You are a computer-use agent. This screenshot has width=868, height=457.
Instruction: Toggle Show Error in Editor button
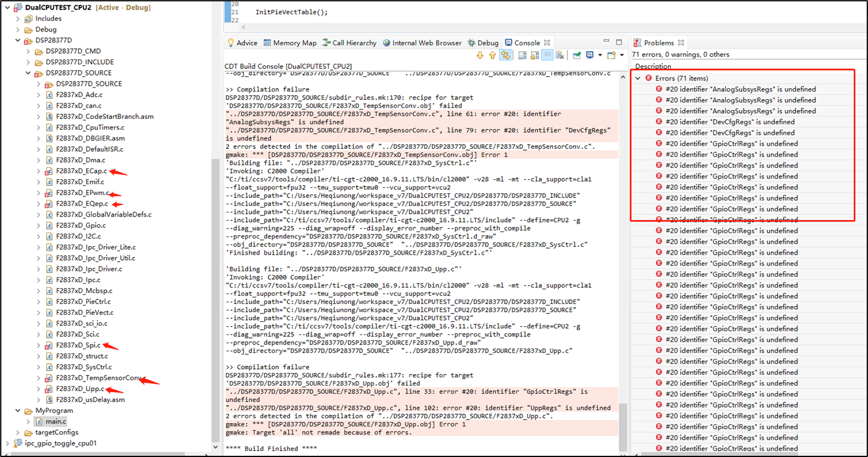point(505,55)
